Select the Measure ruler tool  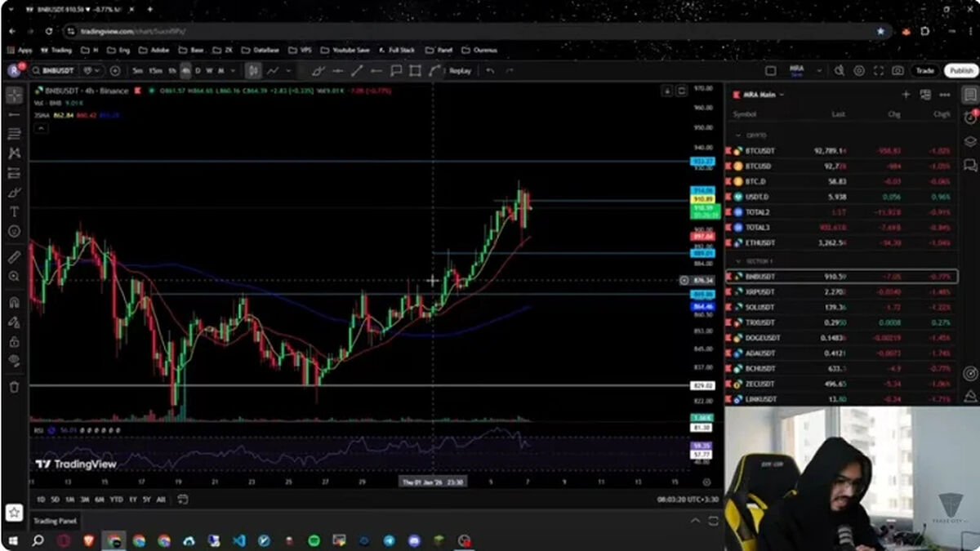14,257
